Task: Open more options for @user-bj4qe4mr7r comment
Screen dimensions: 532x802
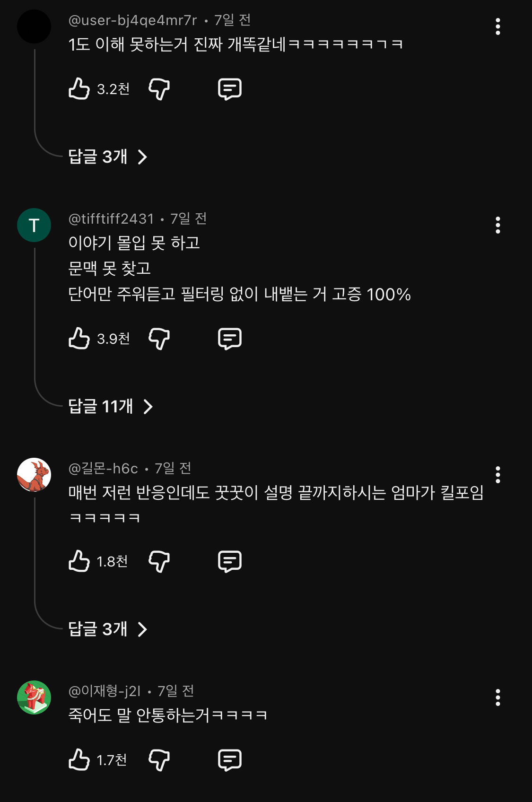Action: [497, 27]
